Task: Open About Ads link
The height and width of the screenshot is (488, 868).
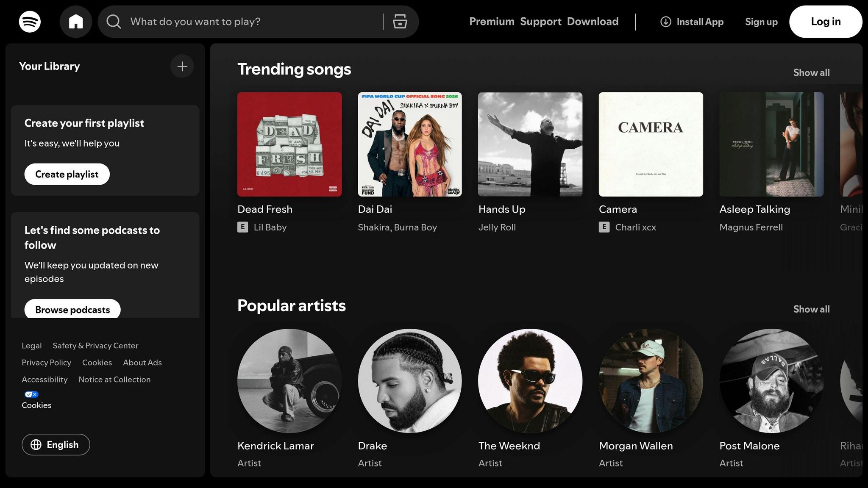Action: coord(142,363)
